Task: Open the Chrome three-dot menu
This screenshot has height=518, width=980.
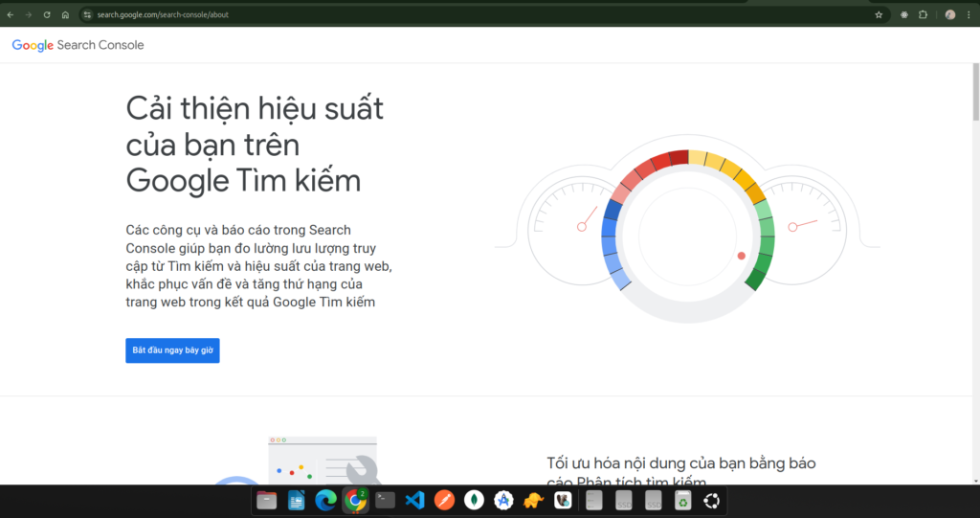Action: (969, 15)
